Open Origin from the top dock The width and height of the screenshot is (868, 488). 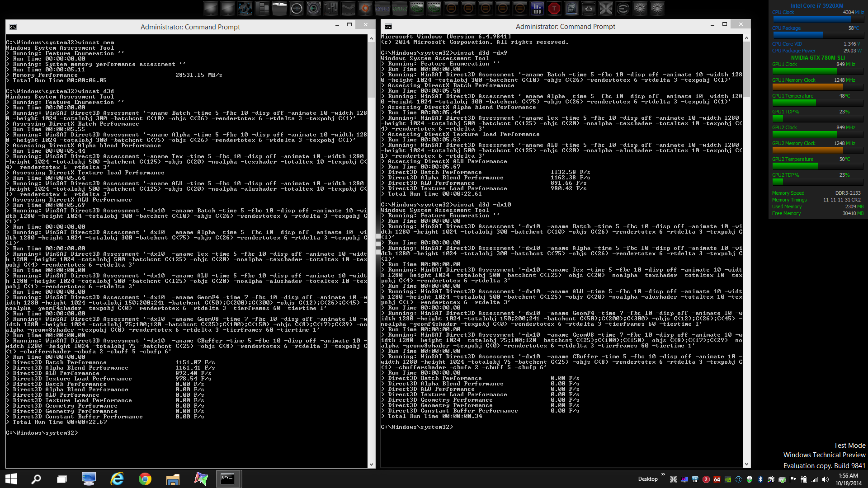coord(365,9)
